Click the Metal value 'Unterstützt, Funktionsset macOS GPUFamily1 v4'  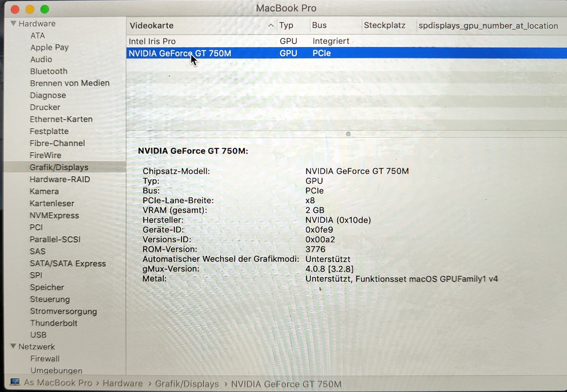tap(402, 279)
